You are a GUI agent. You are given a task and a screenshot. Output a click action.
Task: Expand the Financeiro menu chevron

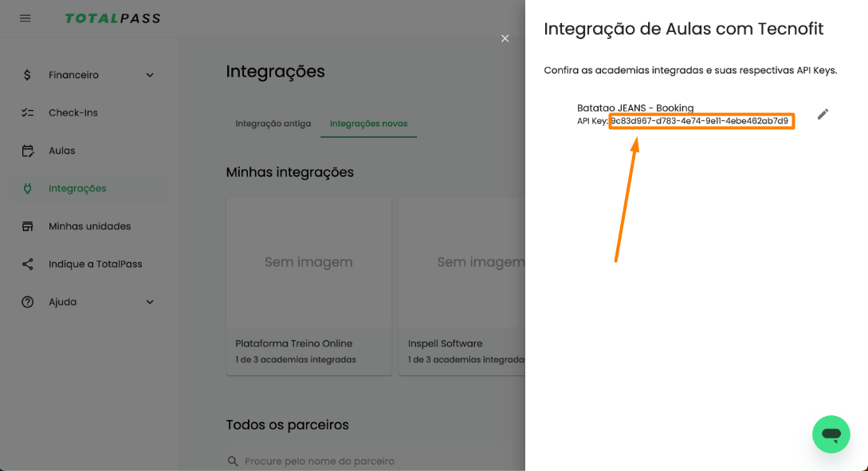pyautogui.click(x=150, y=75)
